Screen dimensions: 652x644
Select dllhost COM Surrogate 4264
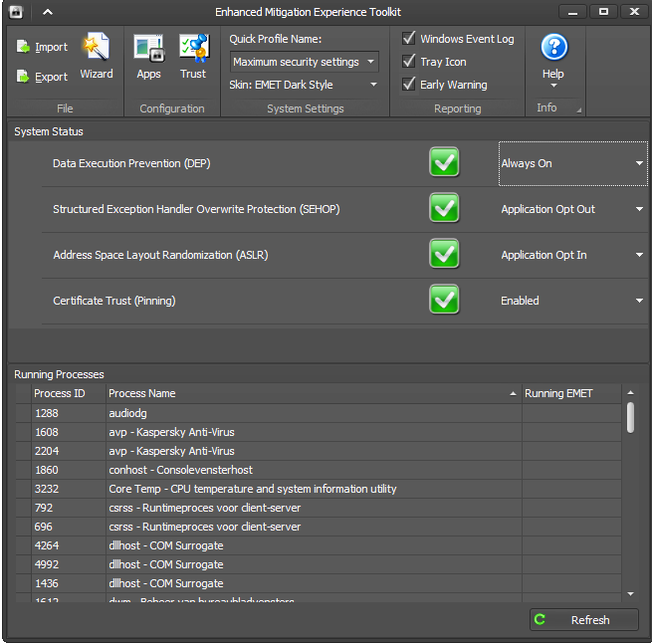click(319, 545)
